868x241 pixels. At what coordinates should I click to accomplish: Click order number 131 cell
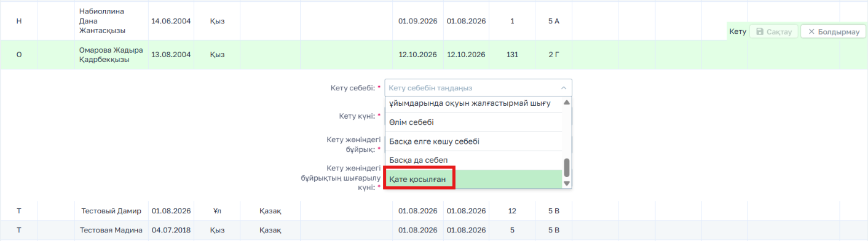coord(512,55)
